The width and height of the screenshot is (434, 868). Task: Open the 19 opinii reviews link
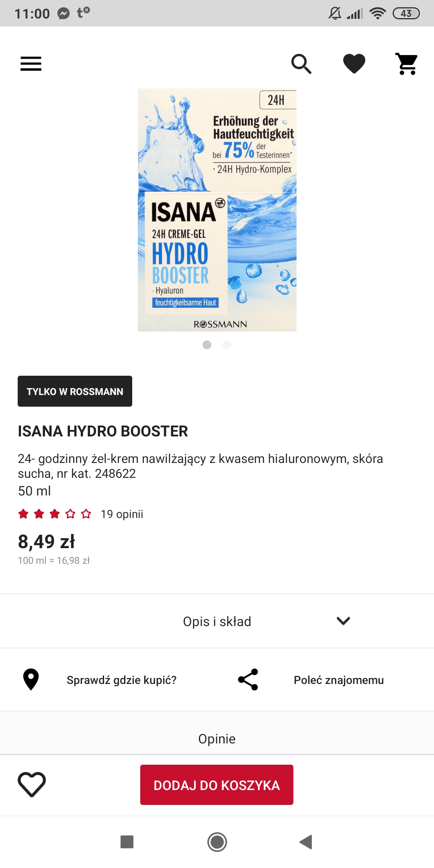(122, 514)
